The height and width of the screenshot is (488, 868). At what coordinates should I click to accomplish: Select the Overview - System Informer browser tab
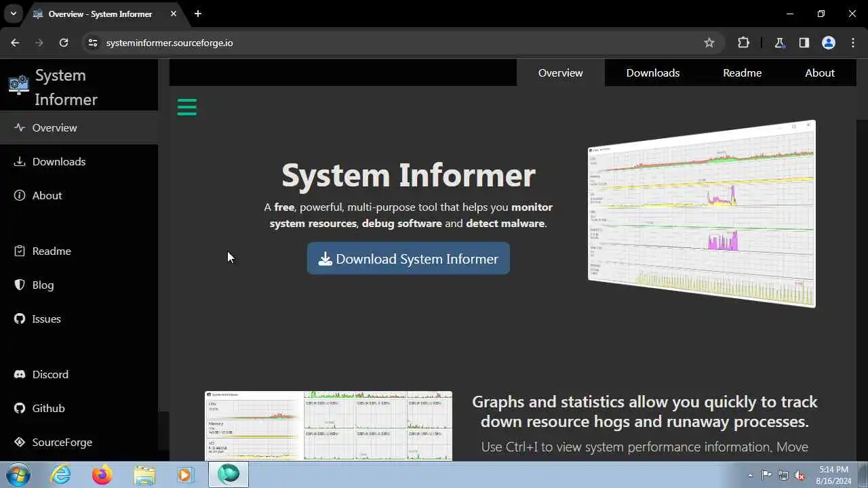point(102,14)
